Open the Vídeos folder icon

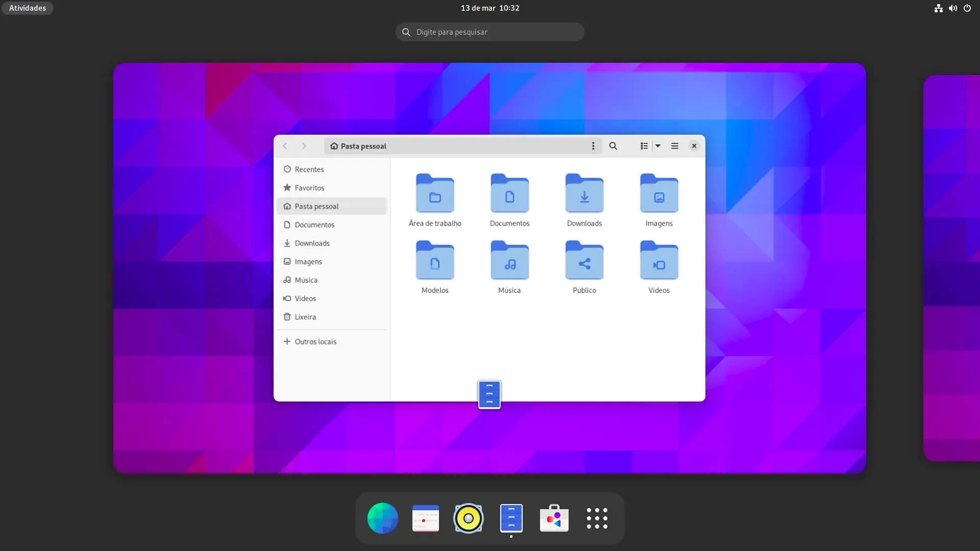(x=659, y=261)
